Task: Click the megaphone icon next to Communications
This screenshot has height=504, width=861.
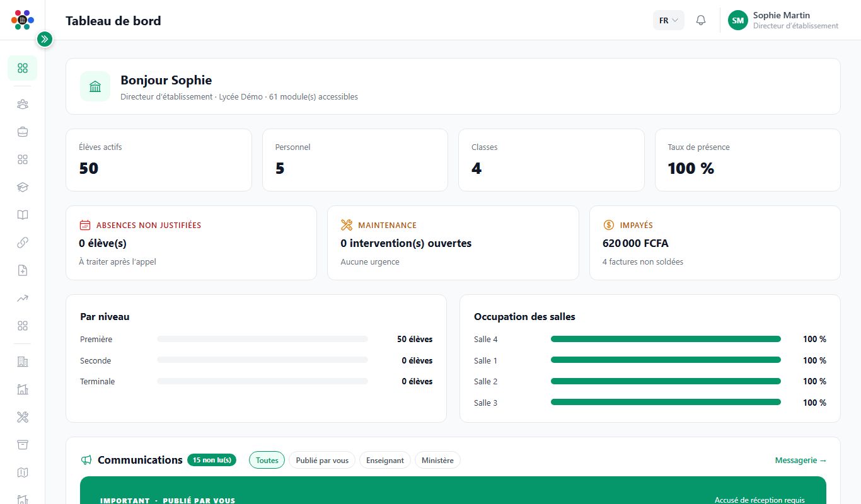Action: pyautogui.click(x=86, y=461)
